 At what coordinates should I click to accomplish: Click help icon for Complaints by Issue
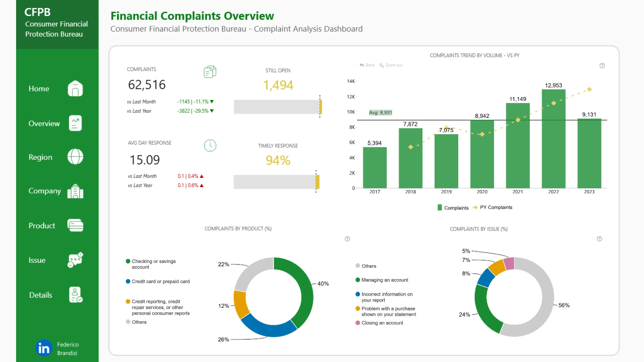coord(599,239)
